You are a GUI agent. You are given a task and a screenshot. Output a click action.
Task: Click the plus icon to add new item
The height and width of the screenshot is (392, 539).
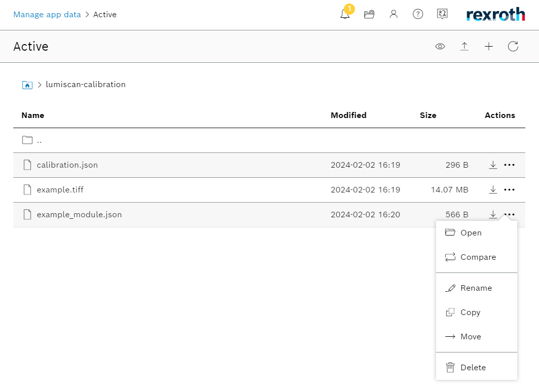point(488,46)
